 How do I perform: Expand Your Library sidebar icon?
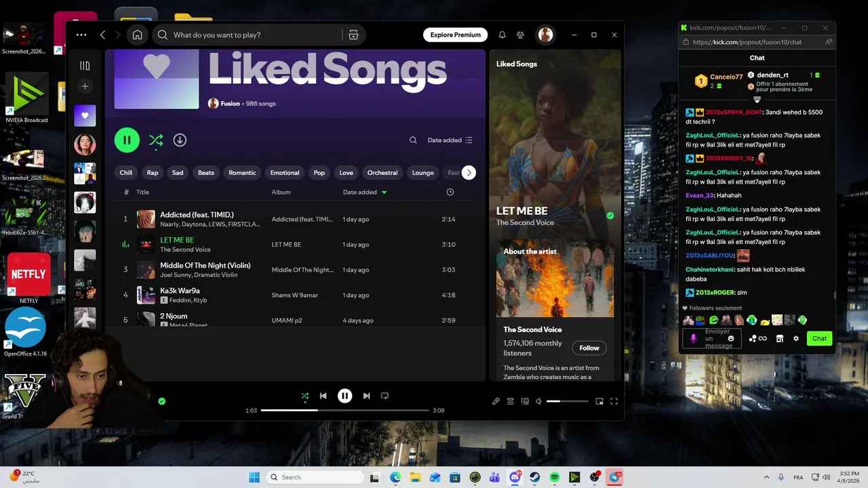(x=85, y=66)
